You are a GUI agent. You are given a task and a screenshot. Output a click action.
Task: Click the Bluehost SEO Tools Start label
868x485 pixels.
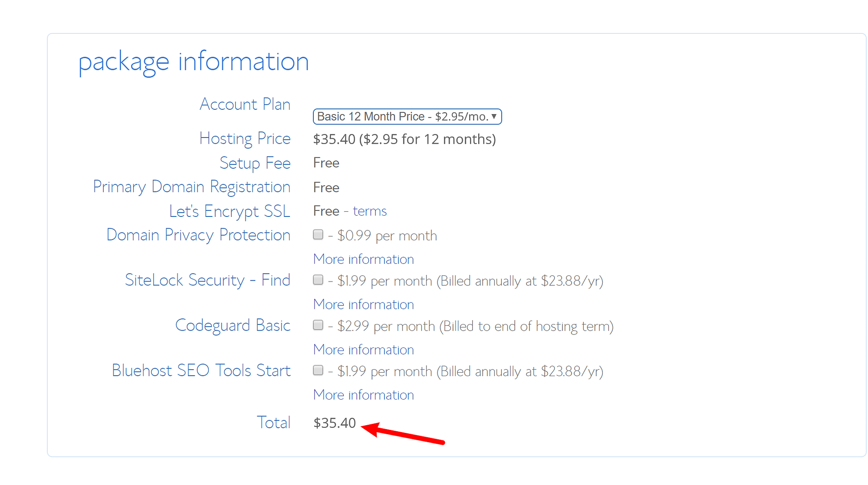click(x=201, y=370)
